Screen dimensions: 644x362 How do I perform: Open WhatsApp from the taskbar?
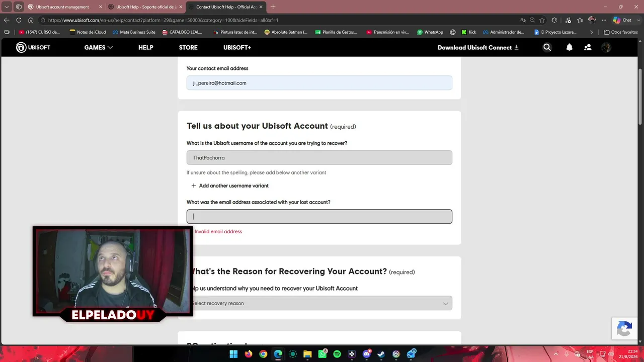click(322, 354)
